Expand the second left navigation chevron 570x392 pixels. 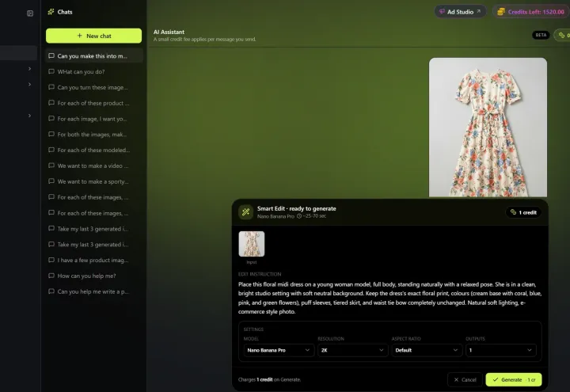(x=29, y=85)
